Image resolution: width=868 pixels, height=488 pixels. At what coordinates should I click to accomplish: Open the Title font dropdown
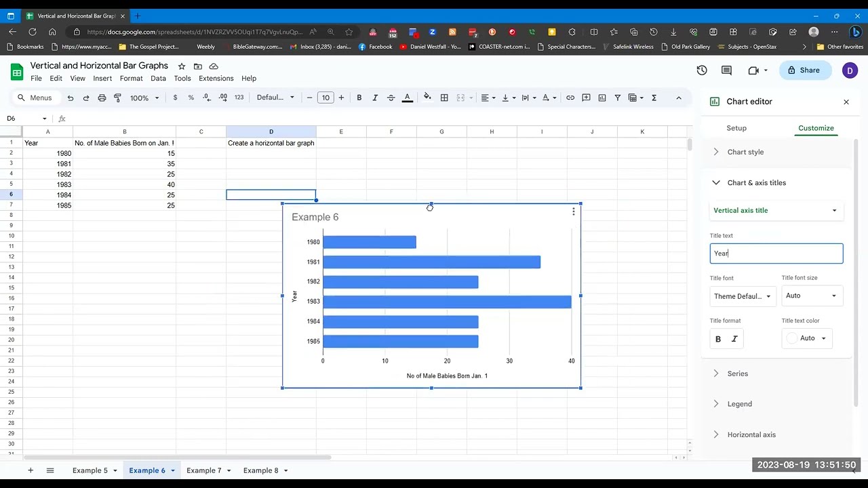pyautogui.click(x=743, y=296)
